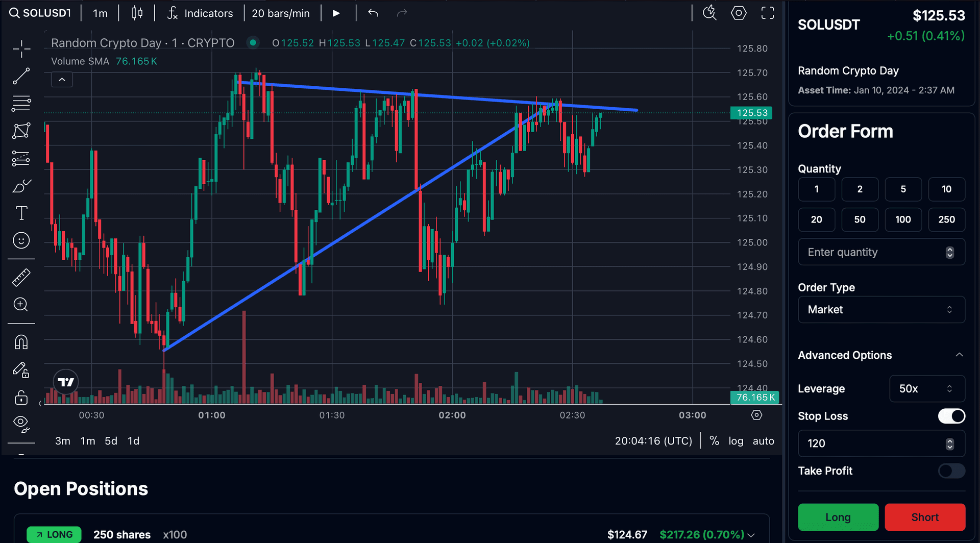
Task: Open the Indicators dialog
Action: point(200,13)
